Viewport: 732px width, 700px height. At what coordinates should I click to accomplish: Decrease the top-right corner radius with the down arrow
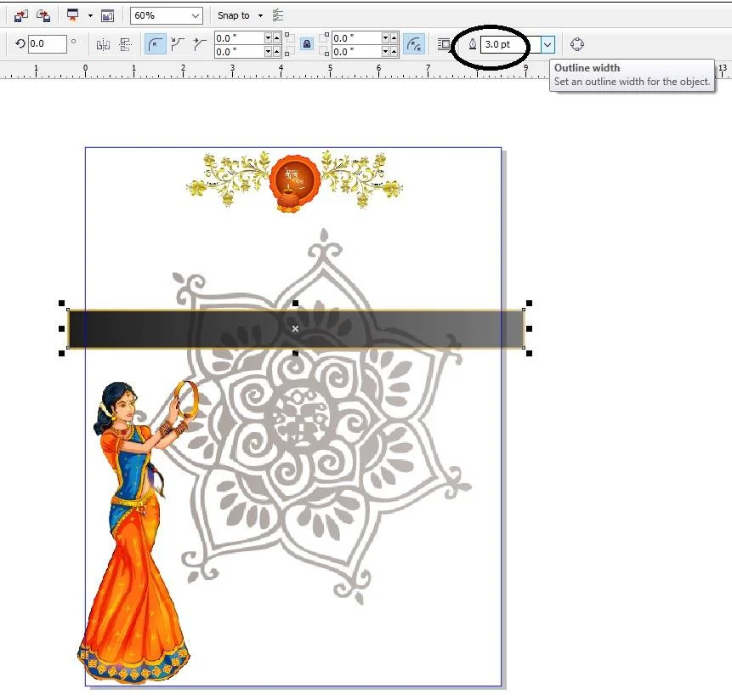tap(386, 37)
